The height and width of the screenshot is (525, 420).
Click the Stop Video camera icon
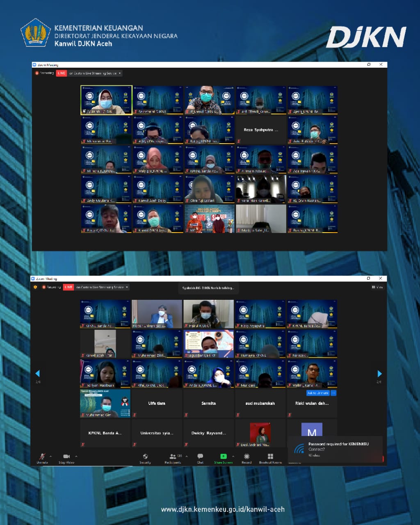[x=66, y=456]
